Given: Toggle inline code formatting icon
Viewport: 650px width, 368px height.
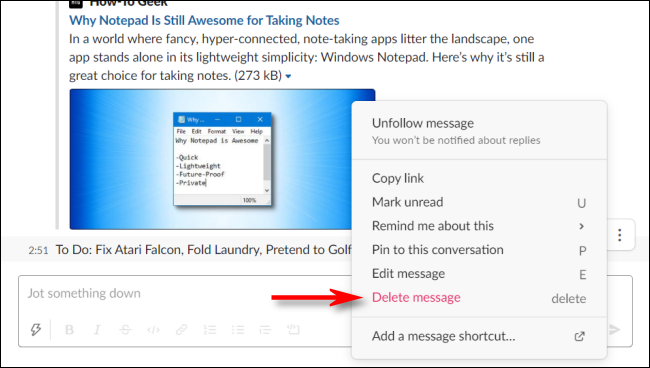Looking at the screenshot, I should (153, 330).
